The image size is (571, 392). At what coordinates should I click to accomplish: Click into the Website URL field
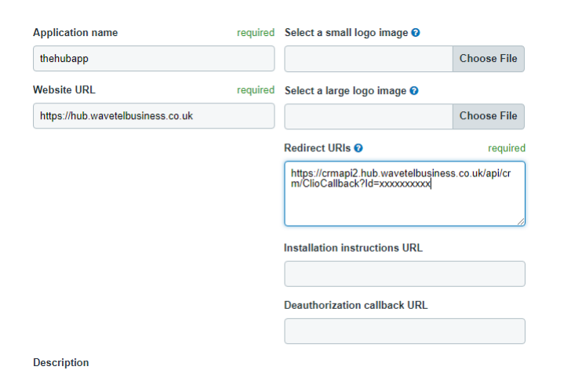coord(154,116)
